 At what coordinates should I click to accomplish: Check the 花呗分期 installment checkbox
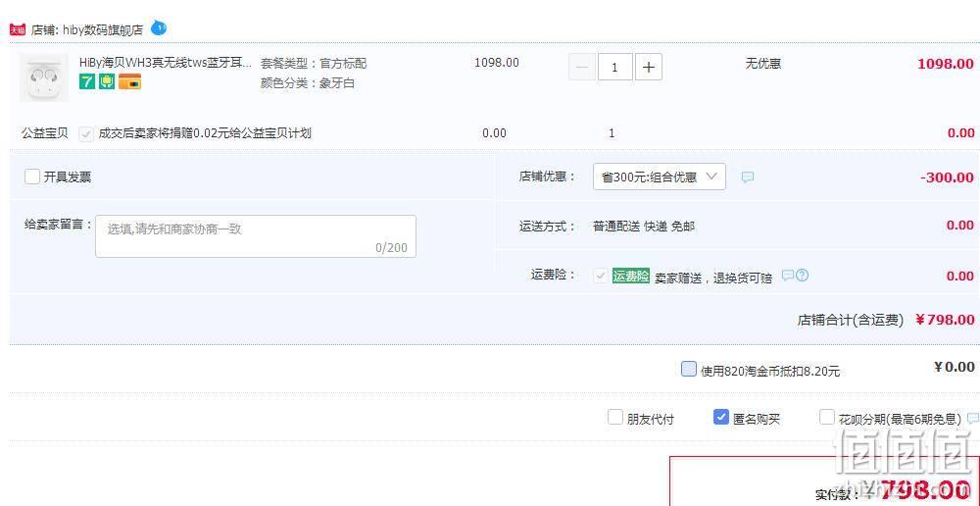(827, 417)
